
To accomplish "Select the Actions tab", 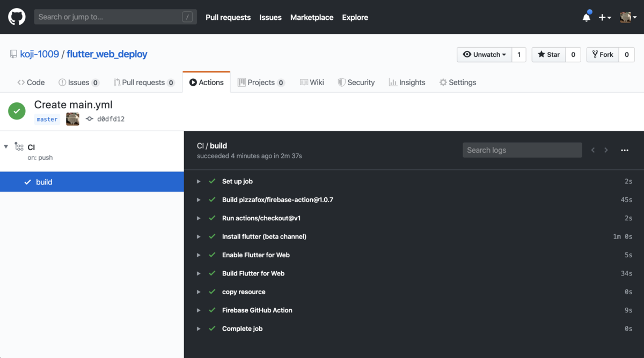I will (x=207, y=83).
